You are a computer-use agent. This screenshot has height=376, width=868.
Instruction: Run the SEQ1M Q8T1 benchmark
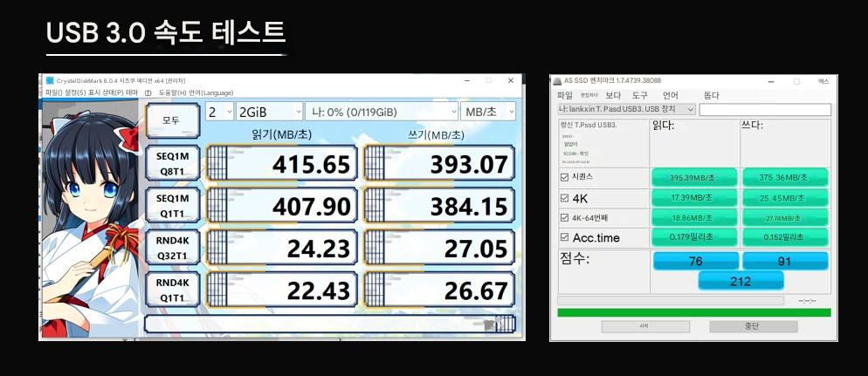tap(172, 163)
